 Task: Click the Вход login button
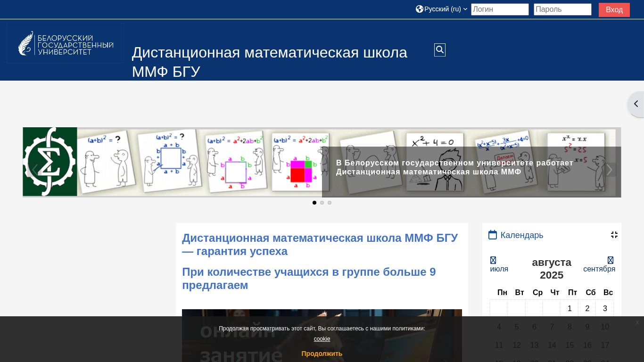[x=614, y=10]
